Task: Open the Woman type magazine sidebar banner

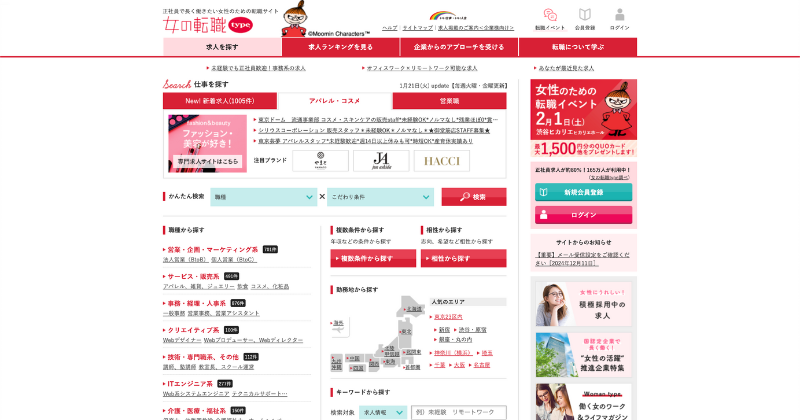Action: [x=584, y=402]
